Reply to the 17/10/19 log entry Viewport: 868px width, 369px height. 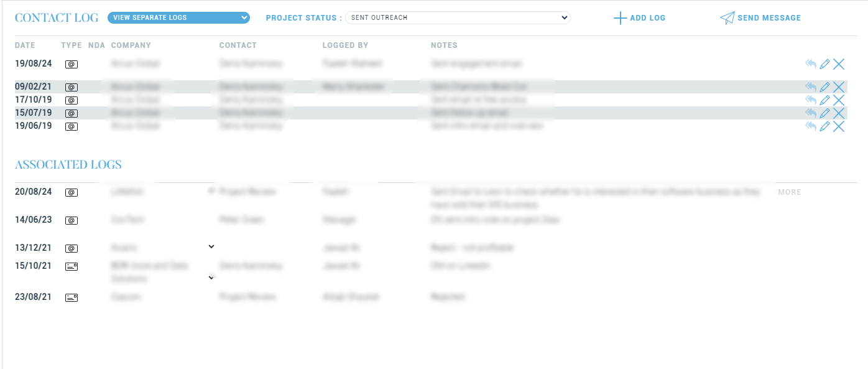811,100
